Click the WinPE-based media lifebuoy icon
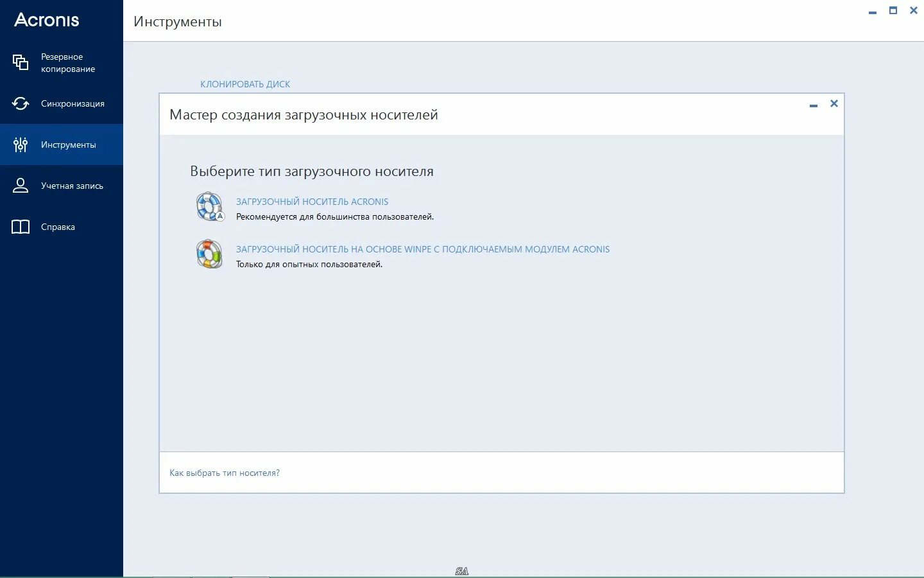The width and height of the screenshot is (924, 578). pos(210,254)
